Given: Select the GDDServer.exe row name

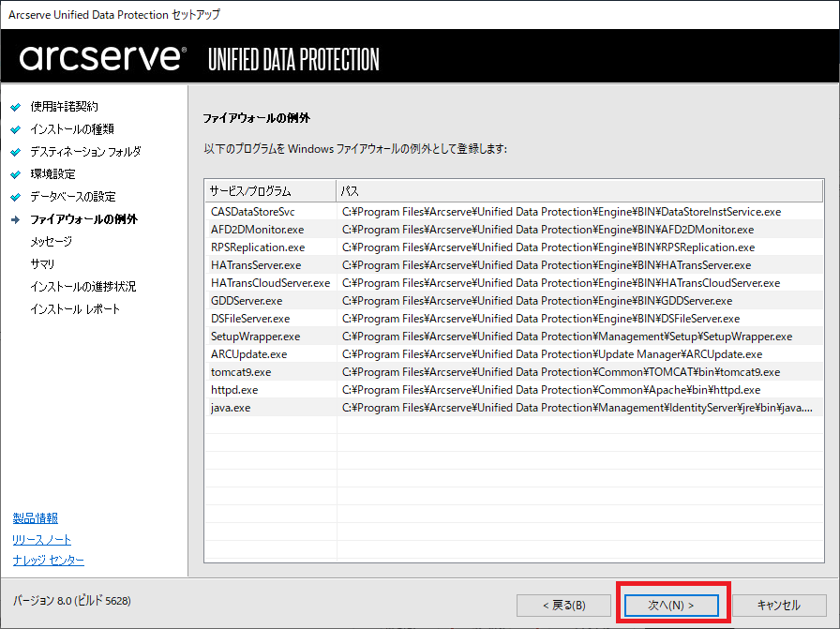Looking at the screenshot, I should click(x=247, y=301).
